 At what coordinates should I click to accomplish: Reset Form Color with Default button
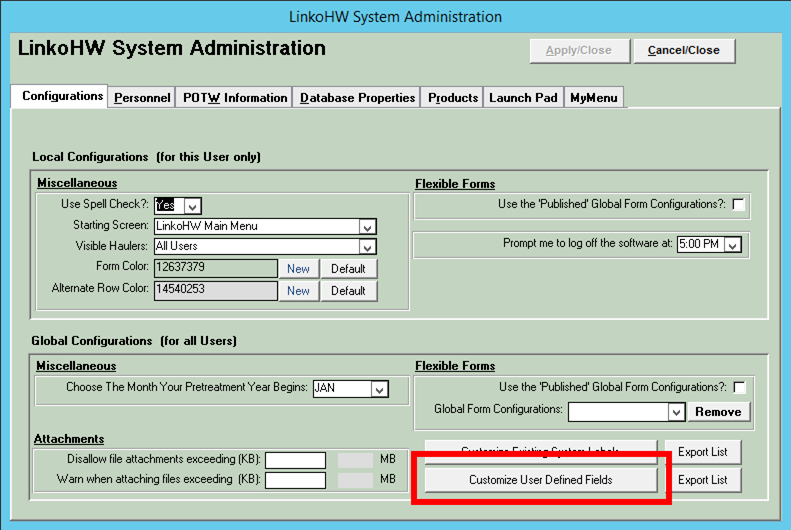[x=349, y=269]
